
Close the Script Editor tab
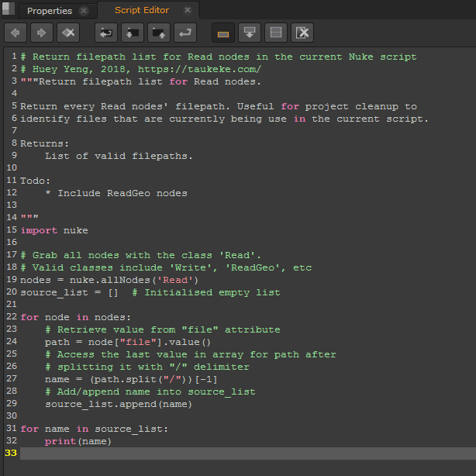click(188, 10)
